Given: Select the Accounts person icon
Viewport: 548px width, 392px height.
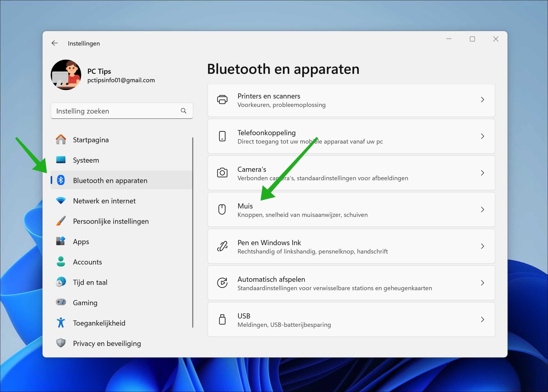Looking at the screenshot, I should (x=61, y=262).
